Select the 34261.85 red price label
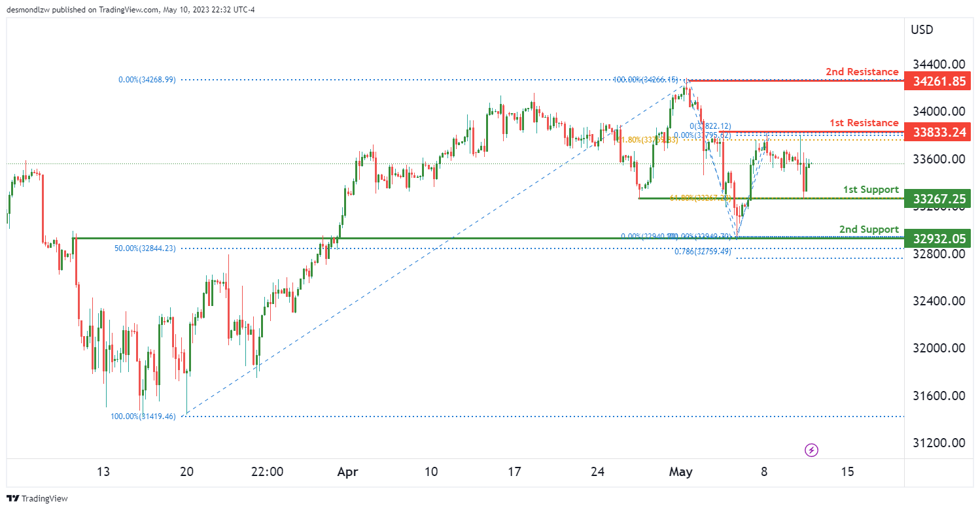The image size is (980, 510). click(937, 82)
